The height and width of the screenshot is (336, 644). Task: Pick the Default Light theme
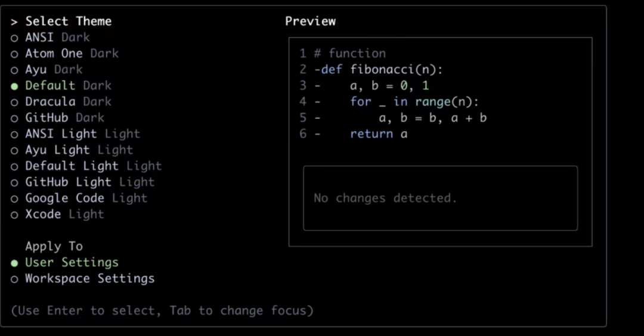tap(93, 166)
